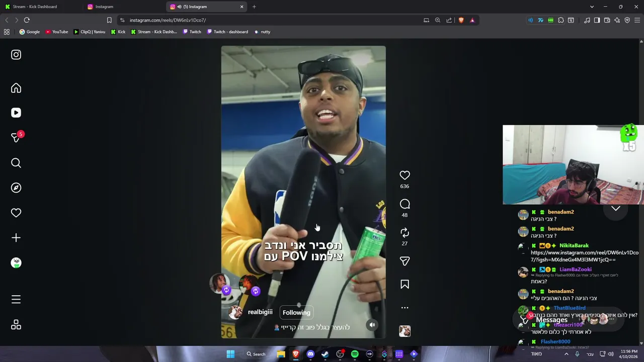
Task: Toggle the reel sound speaker button
Action: [372, 325]
